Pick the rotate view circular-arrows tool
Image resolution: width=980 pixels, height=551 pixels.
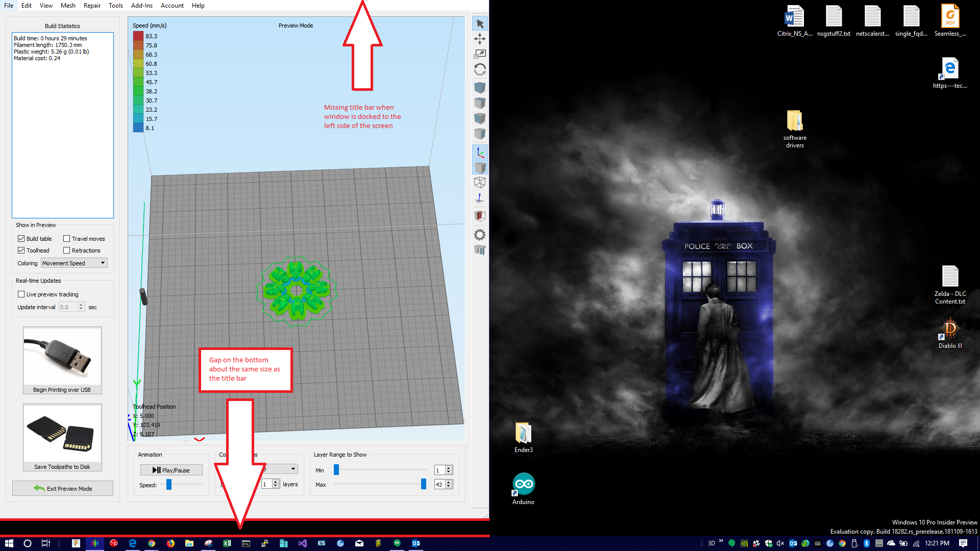[x=480, y=69]
